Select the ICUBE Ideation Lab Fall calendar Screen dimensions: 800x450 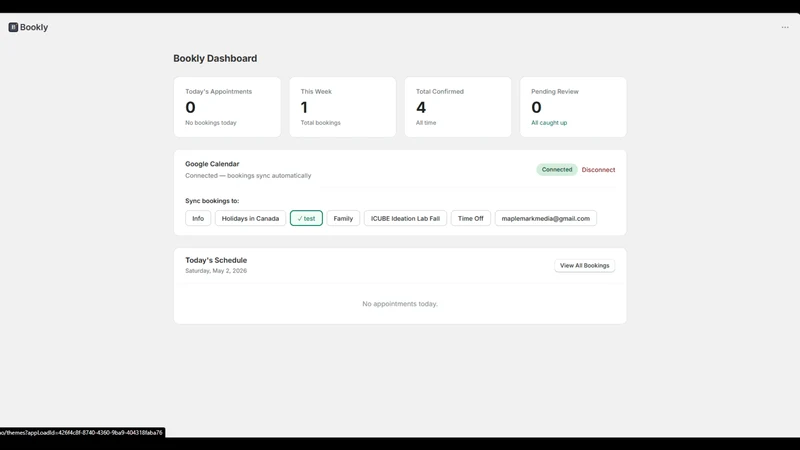tap(405, 218)
